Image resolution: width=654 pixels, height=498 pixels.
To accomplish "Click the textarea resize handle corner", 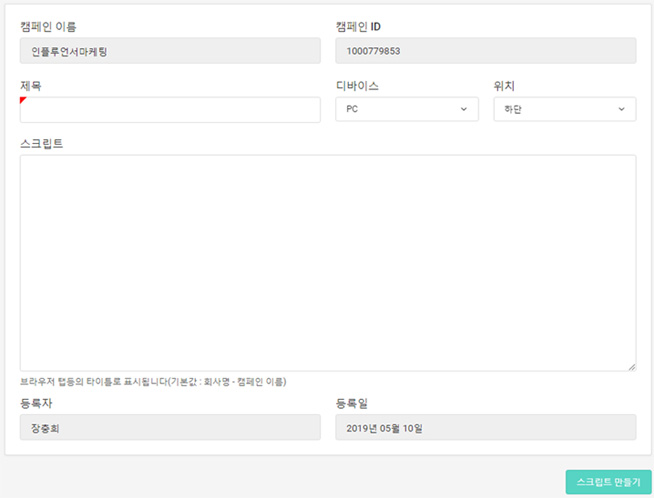I will (632, 367).
